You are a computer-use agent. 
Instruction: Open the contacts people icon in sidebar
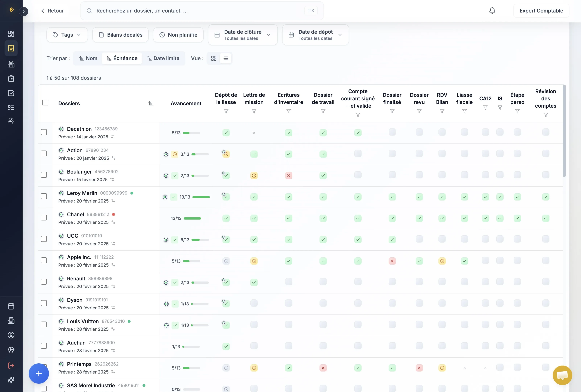pos(11,121)
